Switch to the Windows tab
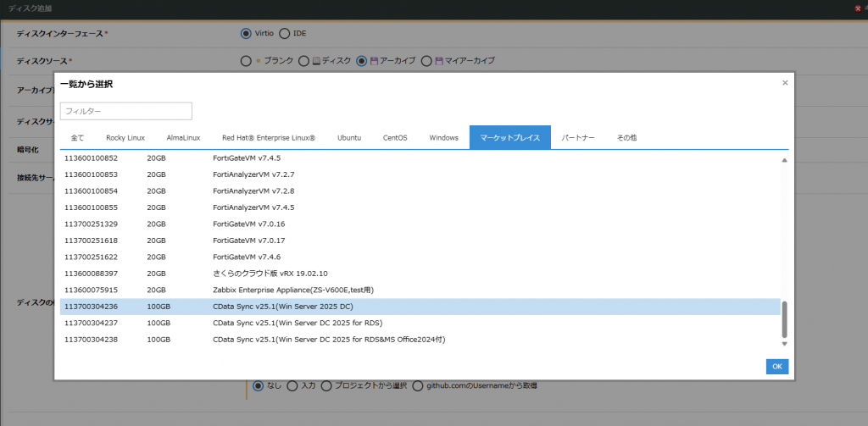868x426 pixels. pyautogui.click(x=444, y=138)
